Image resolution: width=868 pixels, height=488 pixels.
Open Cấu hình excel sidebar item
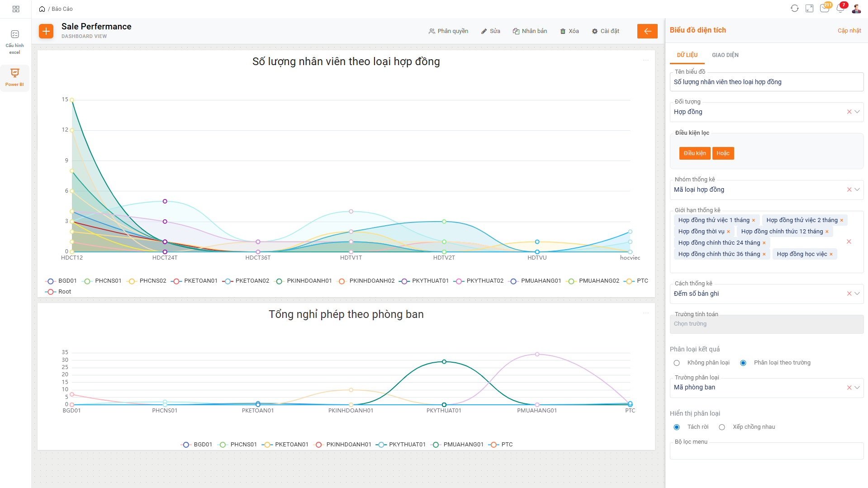point(15,41)
